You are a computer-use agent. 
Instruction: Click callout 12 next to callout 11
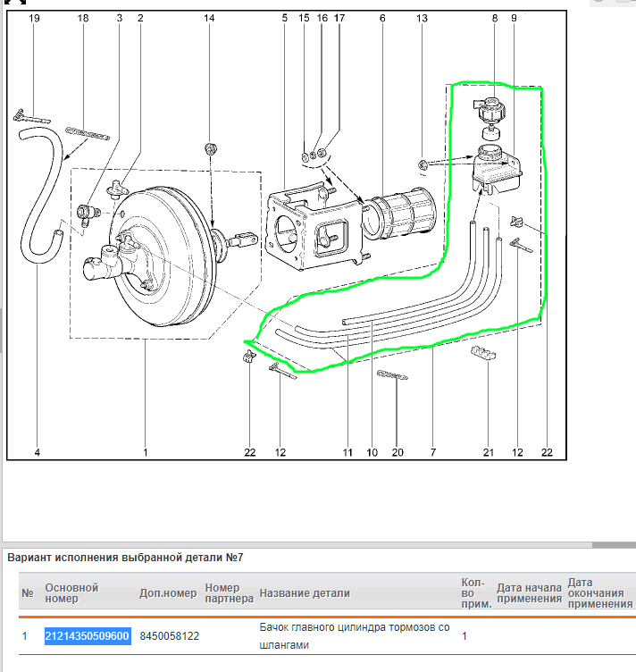(280, 452)
